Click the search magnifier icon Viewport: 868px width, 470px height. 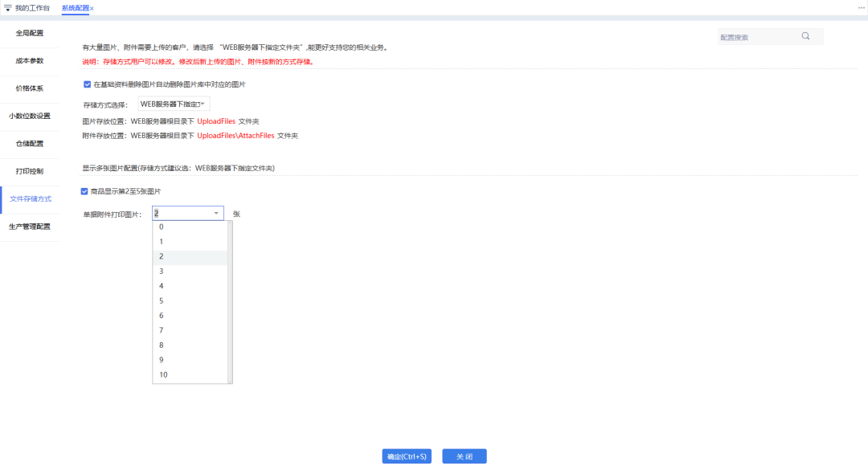(x=805, y=36)
